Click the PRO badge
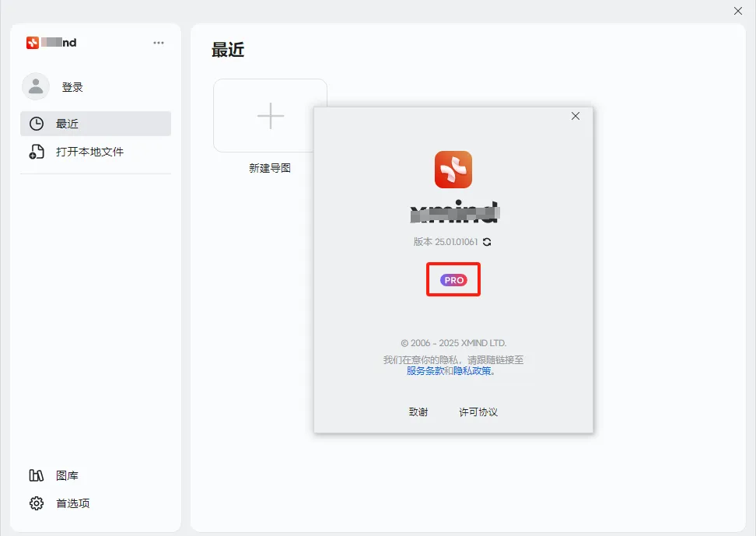The image size is (756, 536). point(453,280)
